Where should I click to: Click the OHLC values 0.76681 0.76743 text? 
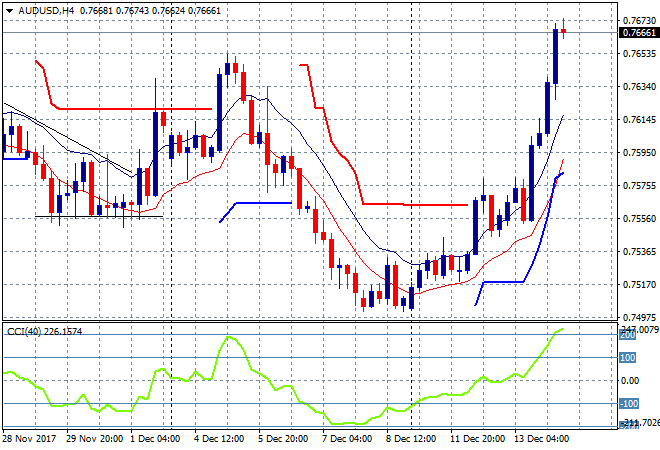click(x=114, y=11)
